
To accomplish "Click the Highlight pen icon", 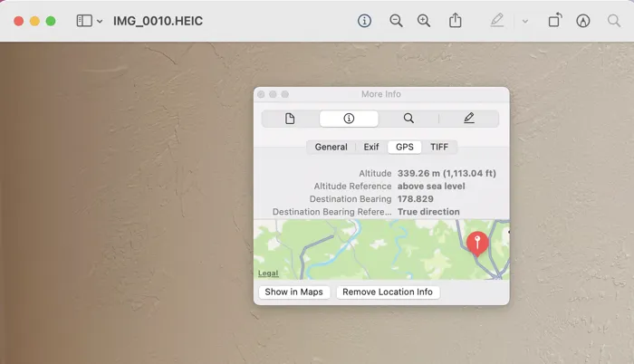I will (x=496, y=21).
